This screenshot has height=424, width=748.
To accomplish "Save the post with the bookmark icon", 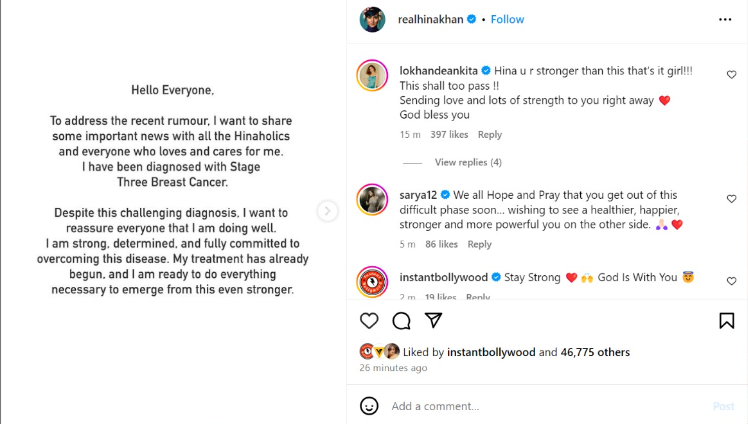I will tap(727, 320).
